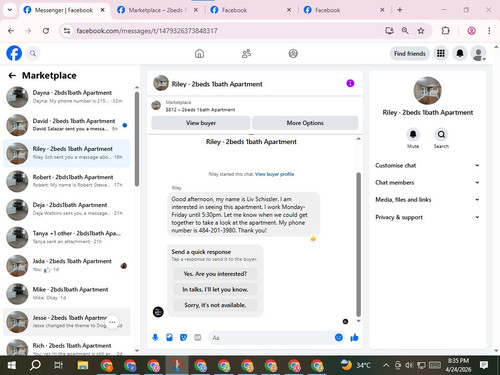Click the message input field
Viewport: 500px width, 375px height.
point(270,338)
